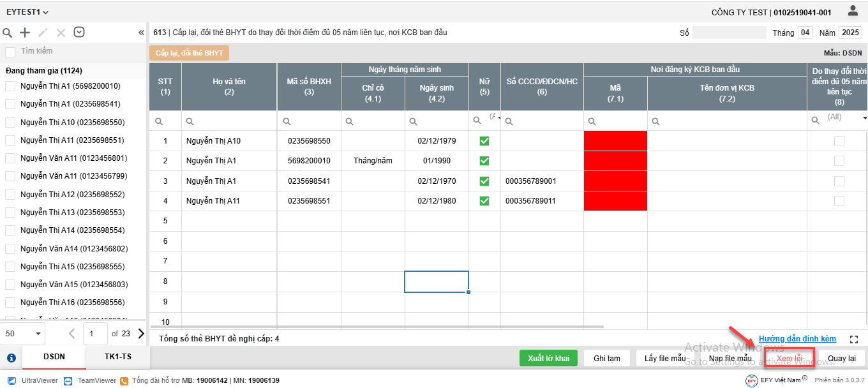Tick checkbox for Nguyễn Thị A10 (0235698550)
The image size is (868, 388).
pos(10,122)
